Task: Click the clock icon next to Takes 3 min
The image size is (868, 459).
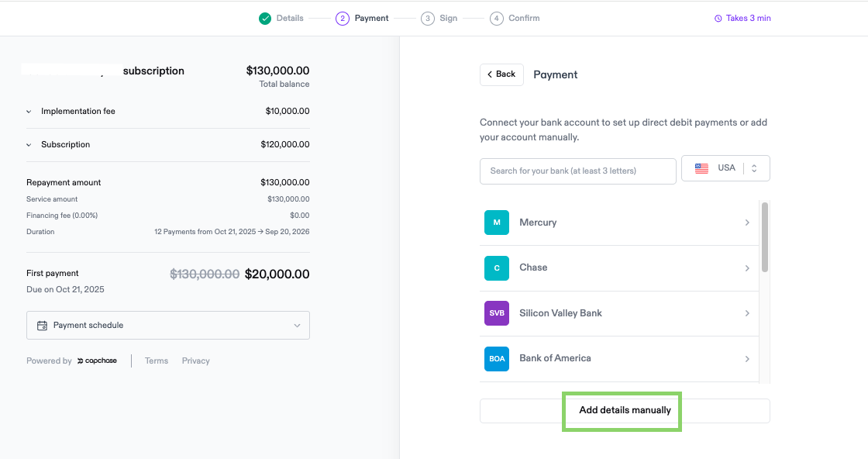Action: pos(718,19)
